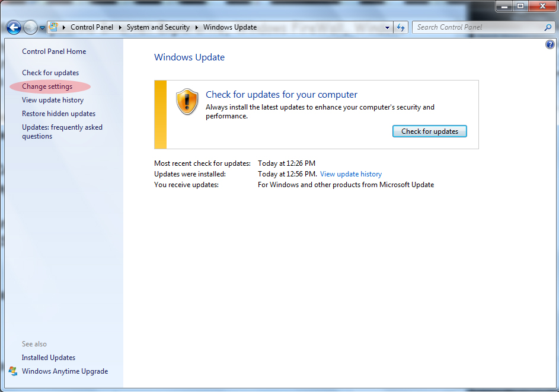This screenshot has height=392, width=559.
Task: Click 'For Windows and other products from Microsoft Update'
Action: coord(346,185)
